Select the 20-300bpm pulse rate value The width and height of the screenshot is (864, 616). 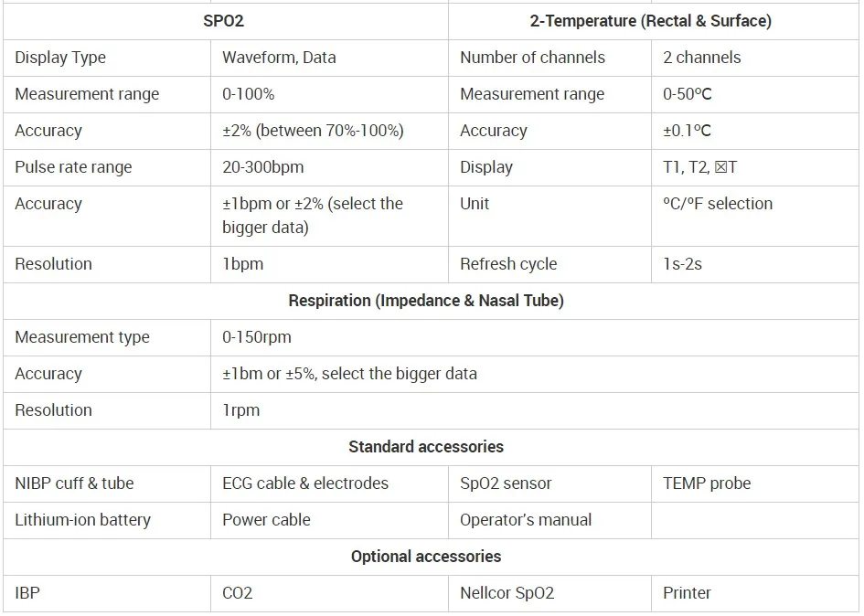(x=262, y=167)
